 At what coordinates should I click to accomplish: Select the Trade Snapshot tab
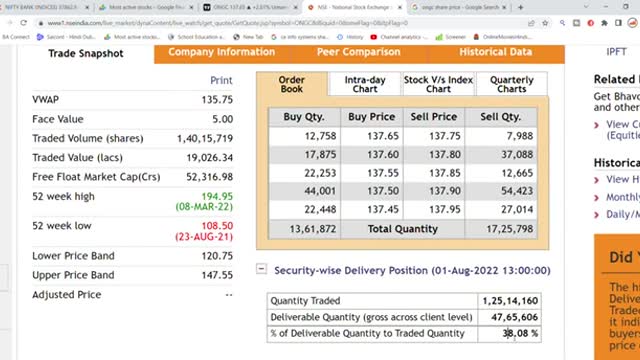(86, 53)
